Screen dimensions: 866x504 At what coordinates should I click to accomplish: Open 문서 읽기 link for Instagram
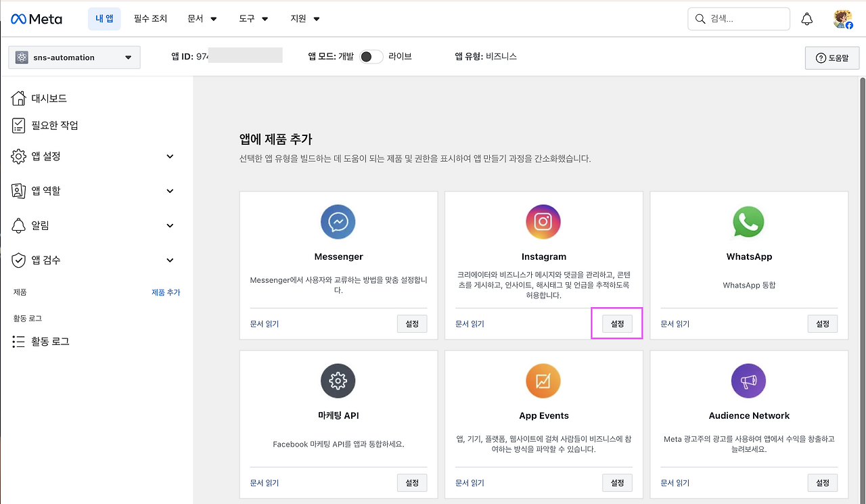[x=470, y=324]
